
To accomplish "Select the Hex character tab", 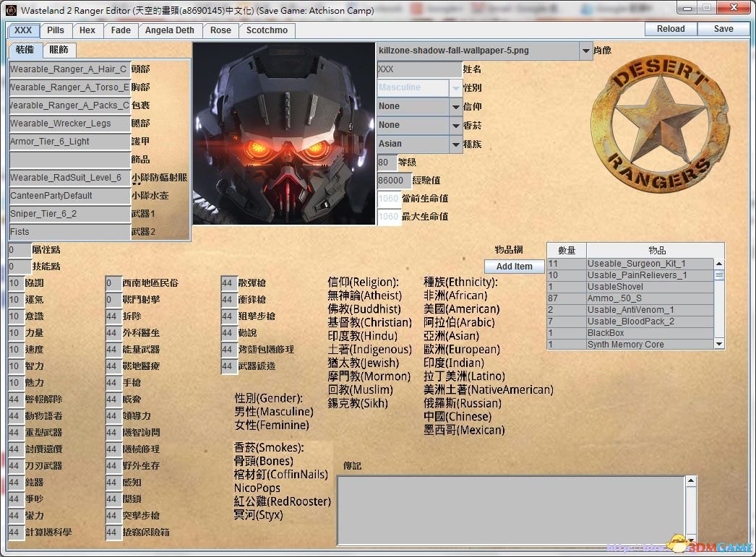I will pos(87,30).
